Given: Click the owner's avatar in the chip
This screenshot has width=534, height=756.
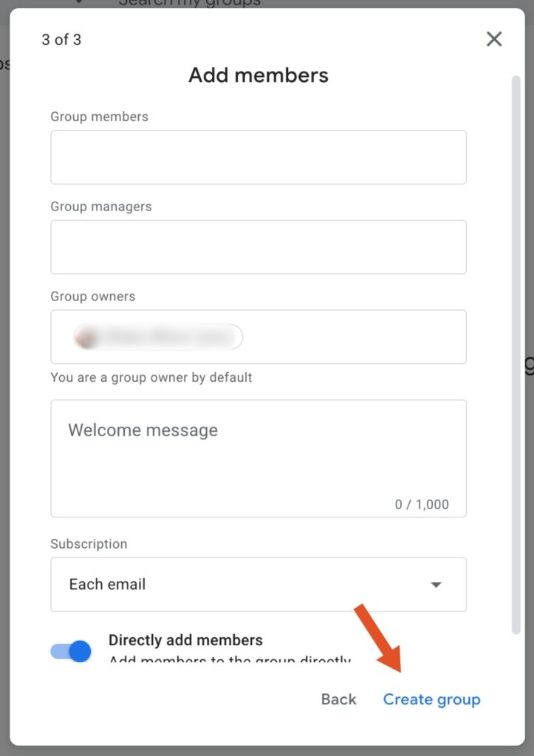Looking at the screenshot, I should (86, 337).
